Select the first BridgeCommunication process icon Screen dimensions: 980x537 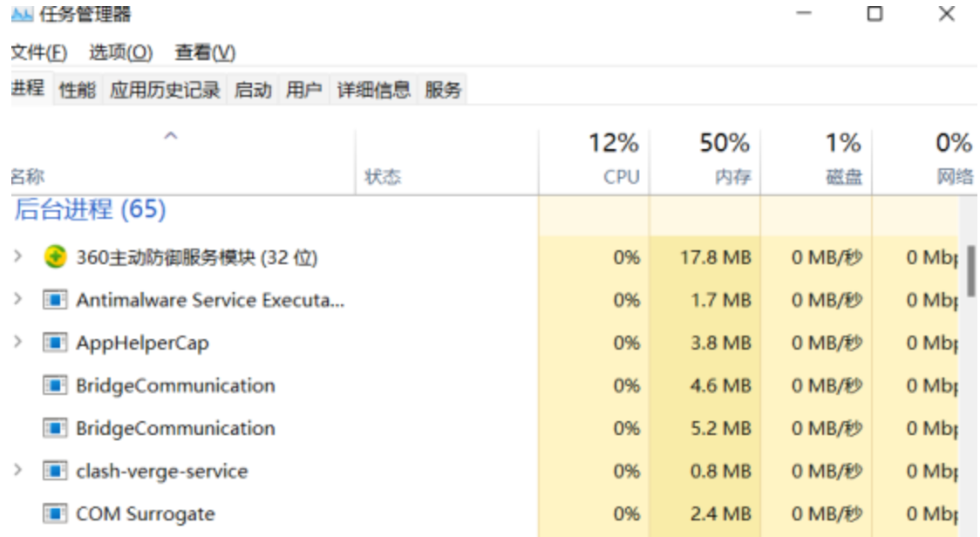pos(55,385)
